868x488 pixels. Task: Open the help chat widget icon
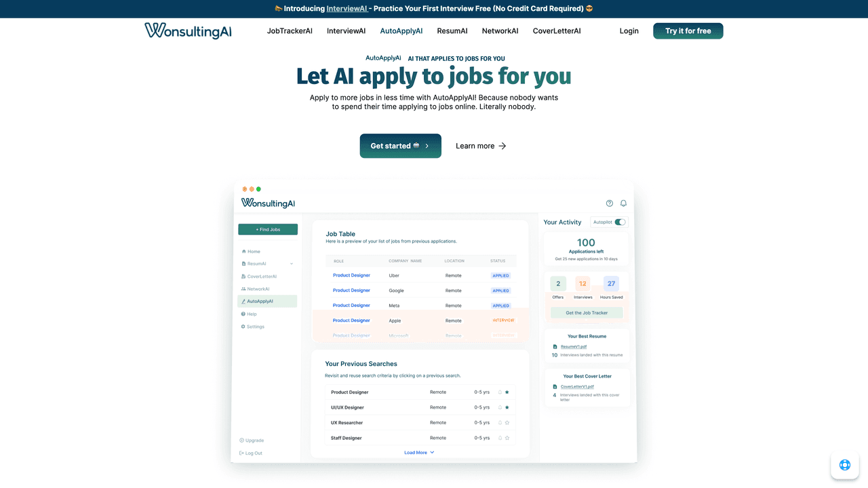844,465
